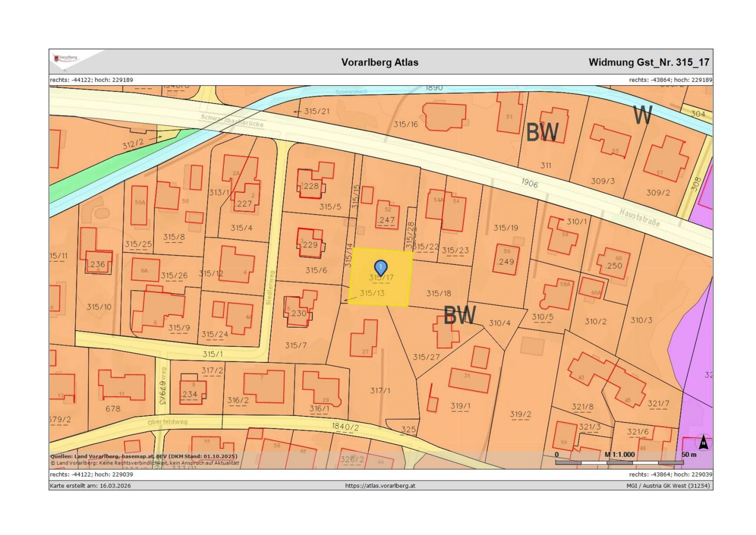756x535 pixels.
Task: Click the Schwarzbachbrücke bridge label
Action: coord(232,121)
